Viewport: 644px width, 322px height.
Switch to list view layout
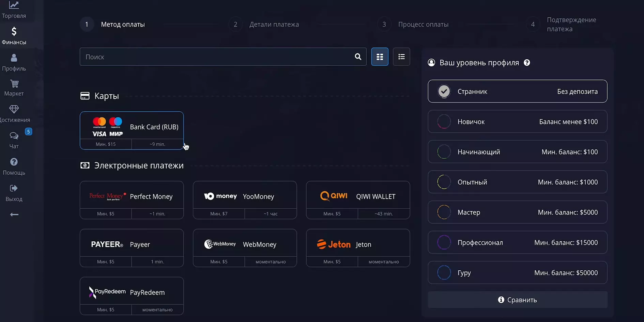(401, 57)
